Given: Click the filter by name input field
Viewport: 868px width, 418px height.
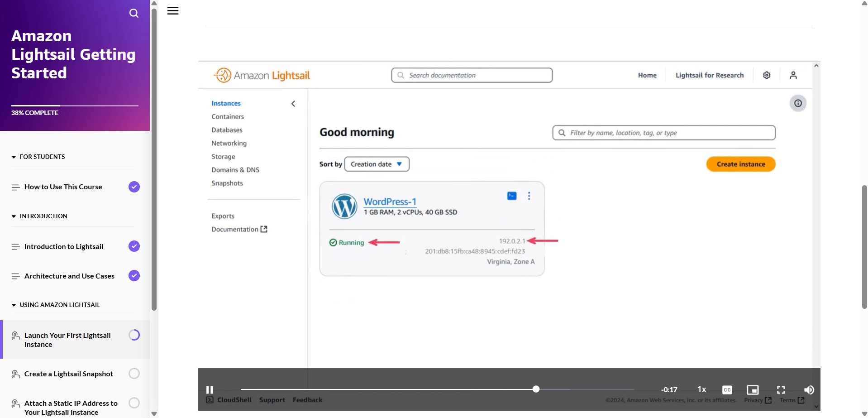Looking at the screenshot, I should pyautogui.click(x=664, y=133).
